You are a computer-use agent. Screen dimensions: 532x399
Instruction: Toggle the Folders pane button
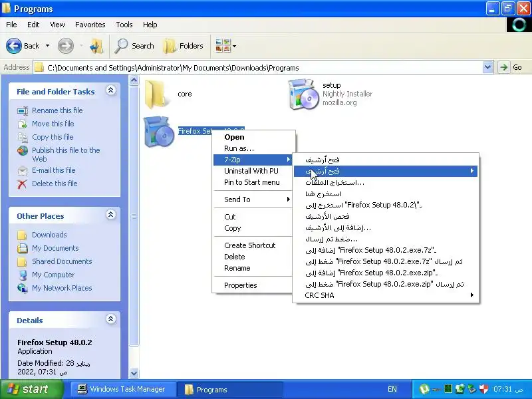pos(184,46)
